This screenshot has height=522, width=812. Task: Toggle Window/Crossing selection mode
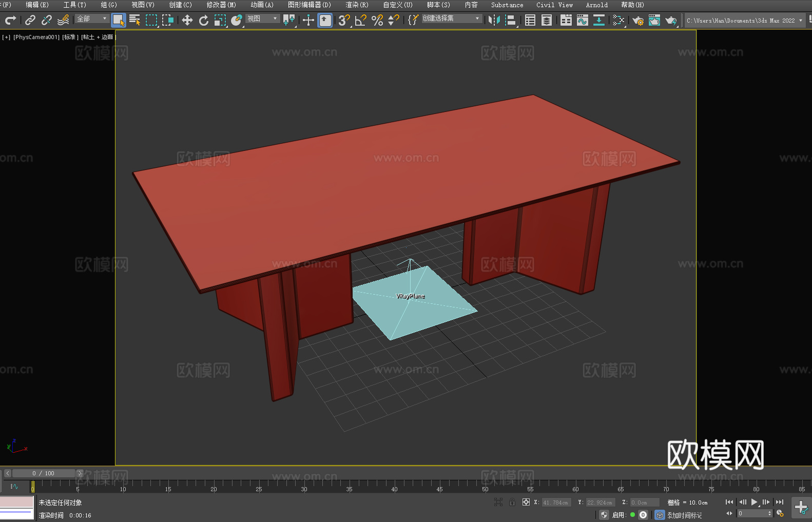(x=168, y=20)
